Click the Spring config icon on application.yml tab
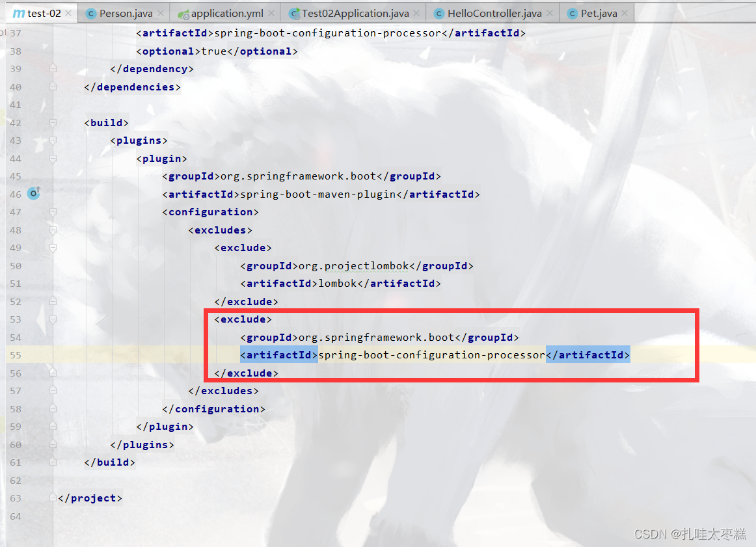 tap(183, 14)
